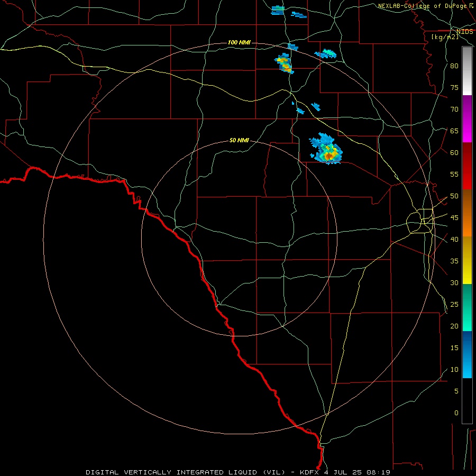The width and height of the screenshot is (476, 476).
Task: Click the [kg/m2] units label
Action: [445, 37]
